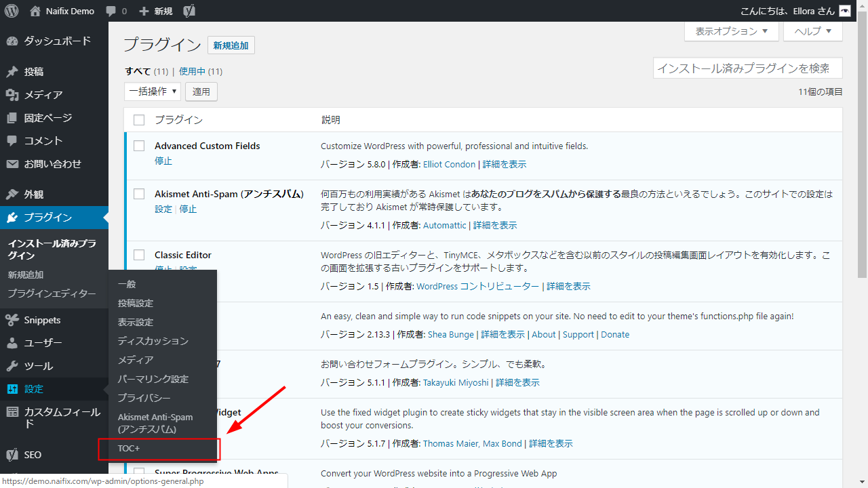868x488 pixels.
Task: Click the Snippets scissors icon
Action: click(12, 320)
